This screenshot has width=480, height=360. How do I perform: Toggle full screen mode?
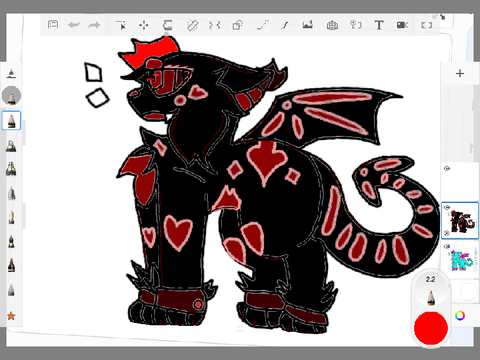[427, 25]
